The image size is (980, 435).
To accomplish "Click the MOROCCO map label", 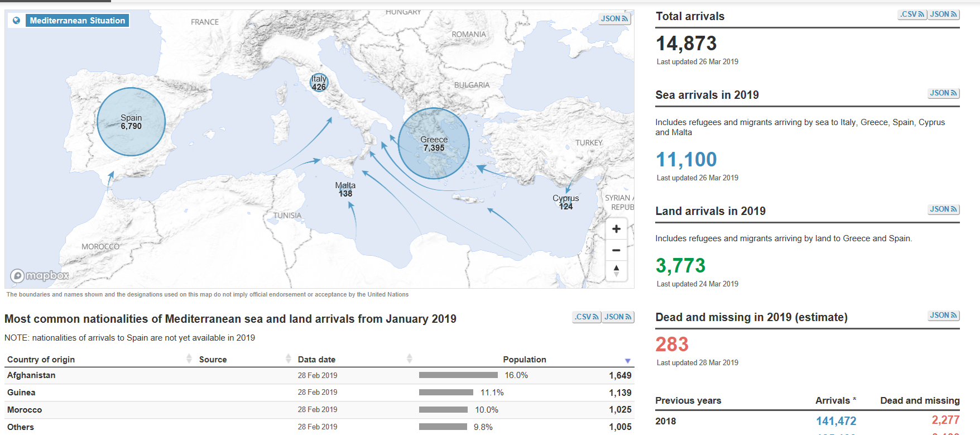I will [x=100, y=246].
